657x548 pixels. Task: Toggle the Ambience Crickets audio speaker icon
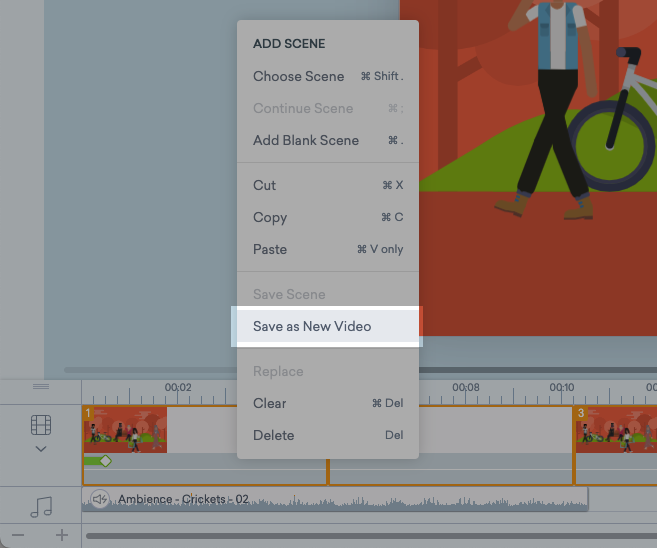coord(100,499)
